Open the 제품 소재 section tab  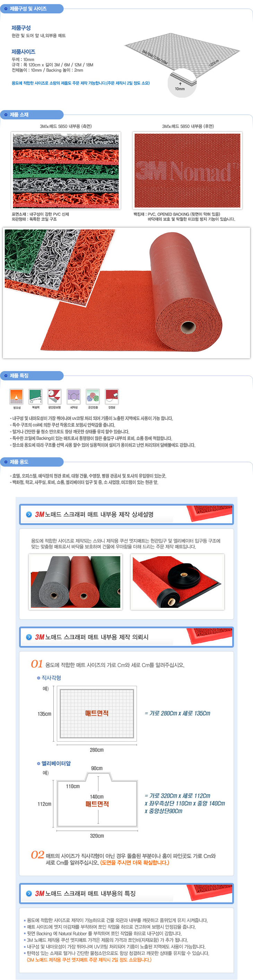click(x=32, y=114)
